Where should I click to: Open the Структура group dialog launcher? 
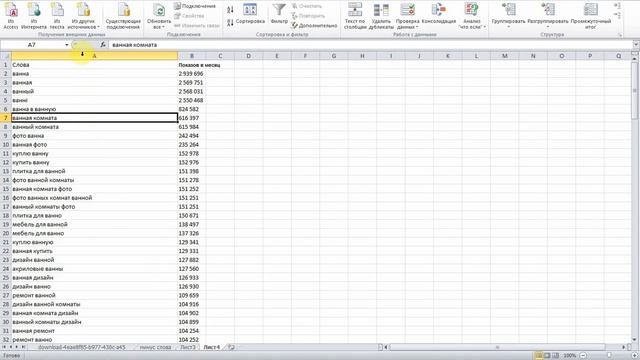pyautogui.click(x=620, y=35)
